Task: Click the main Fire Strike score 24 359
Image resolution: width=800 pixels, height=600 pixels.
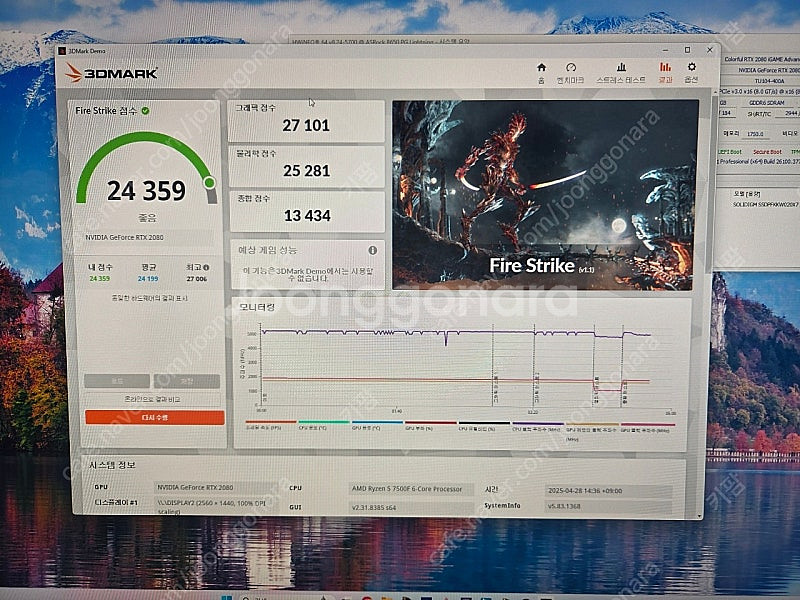Action: point(146,191)
